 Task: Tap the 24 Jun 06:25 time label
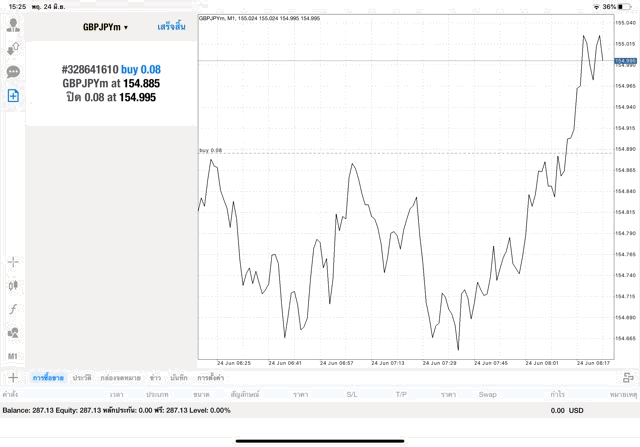pos(234,363)
